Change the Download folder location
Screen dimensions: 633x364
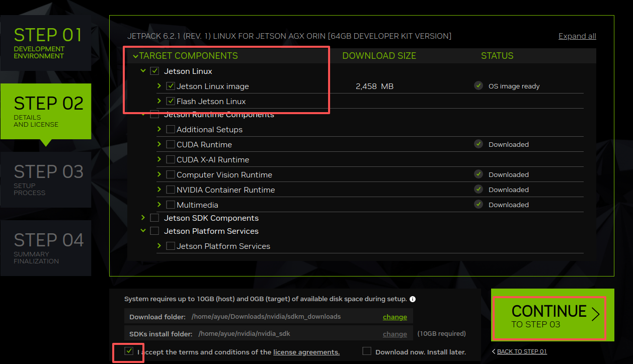click(395, 317)
